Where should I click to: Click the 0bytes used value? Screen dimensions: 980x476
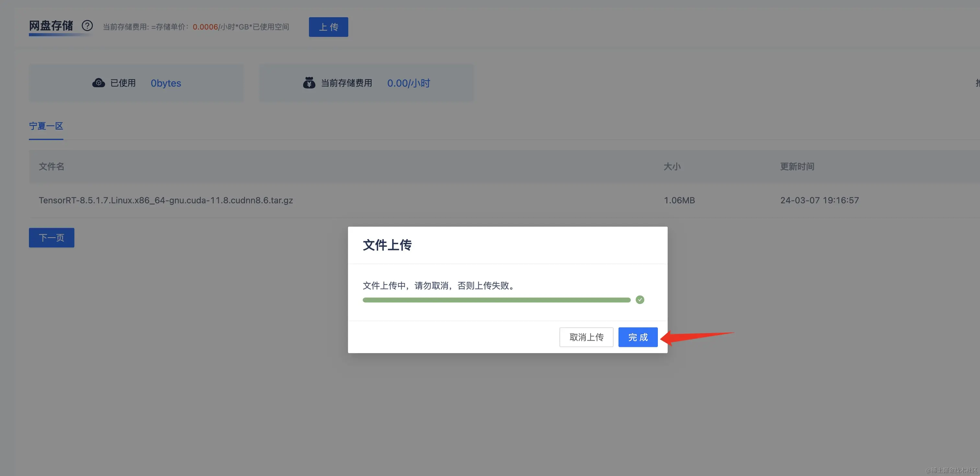(x=166, y=83)
